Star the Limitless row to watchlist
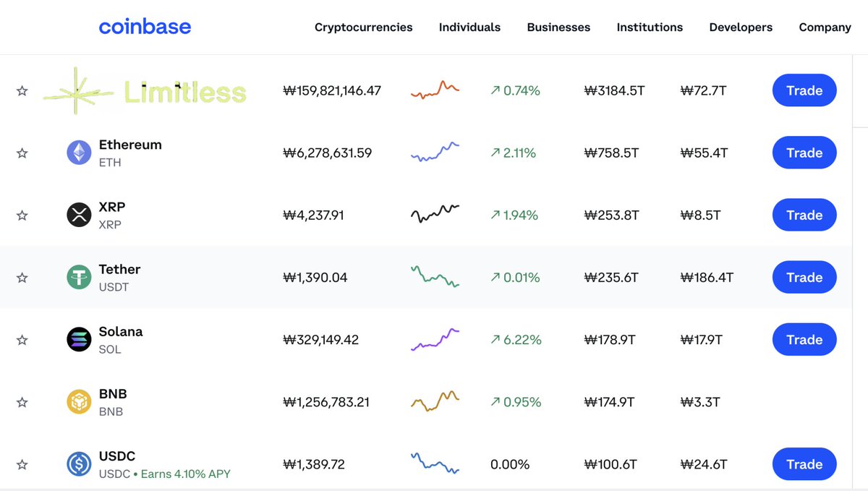 [x=22, y=90]
